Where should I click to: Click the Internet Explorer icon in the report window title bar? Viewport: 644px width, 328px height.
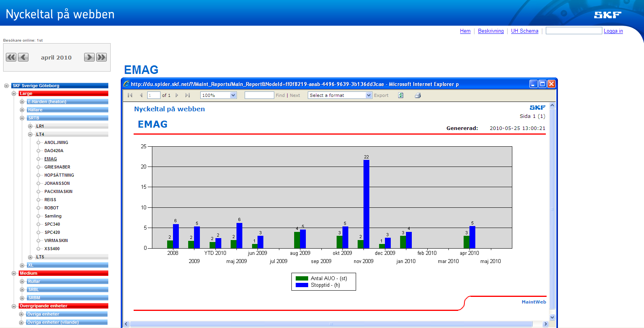click(126, 84)
